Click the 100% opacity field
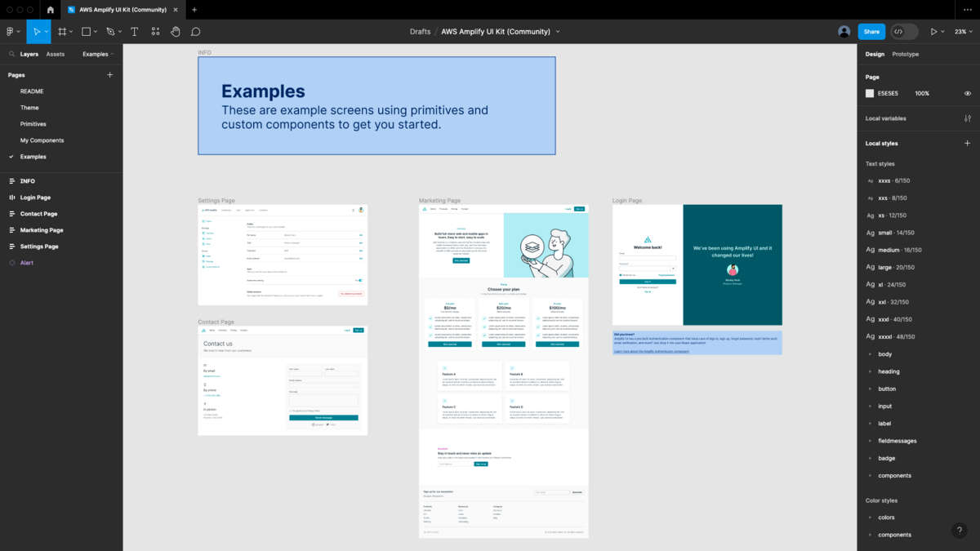Screen dimensions: 980x551 (x=922, y=94)
